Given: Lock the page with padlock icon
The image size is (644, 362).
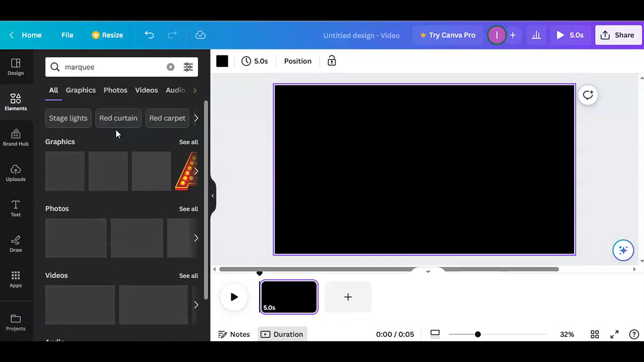Looking at the screenshot, I should coord(332,61).
